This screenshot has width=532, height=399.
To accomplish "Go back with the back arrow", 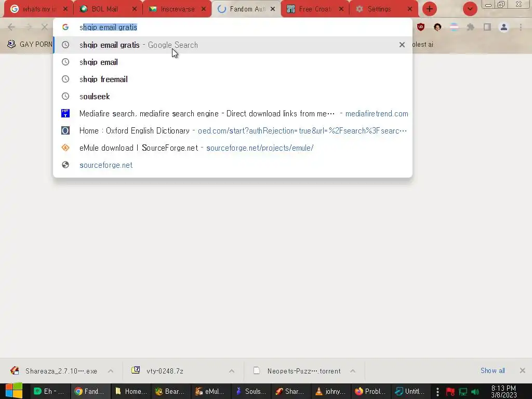I will [x=11, y=27].
